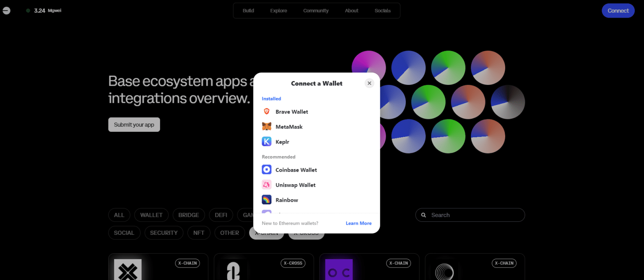644x280 pixels.
Task: Open the About menu
Action: click(x=351, y=10)
